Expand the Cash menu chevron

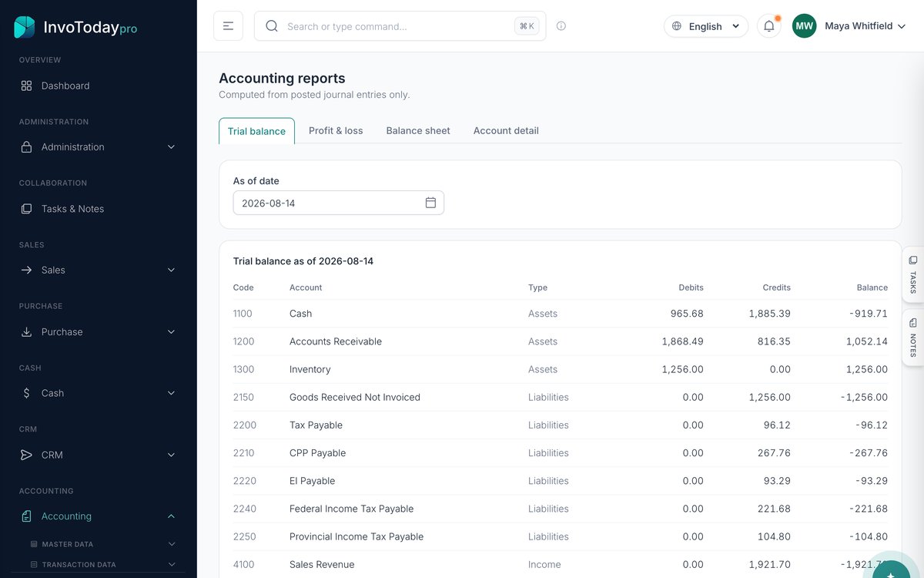171,393
